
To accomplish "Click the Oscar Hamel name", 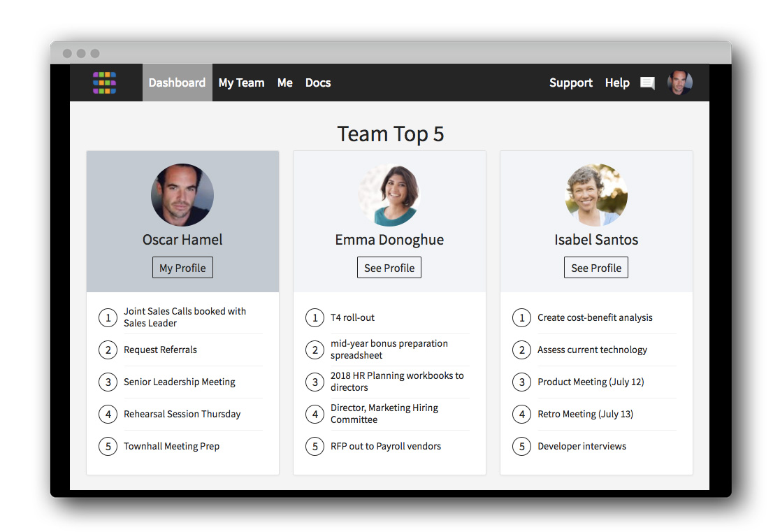I will [x=182, y=240].
